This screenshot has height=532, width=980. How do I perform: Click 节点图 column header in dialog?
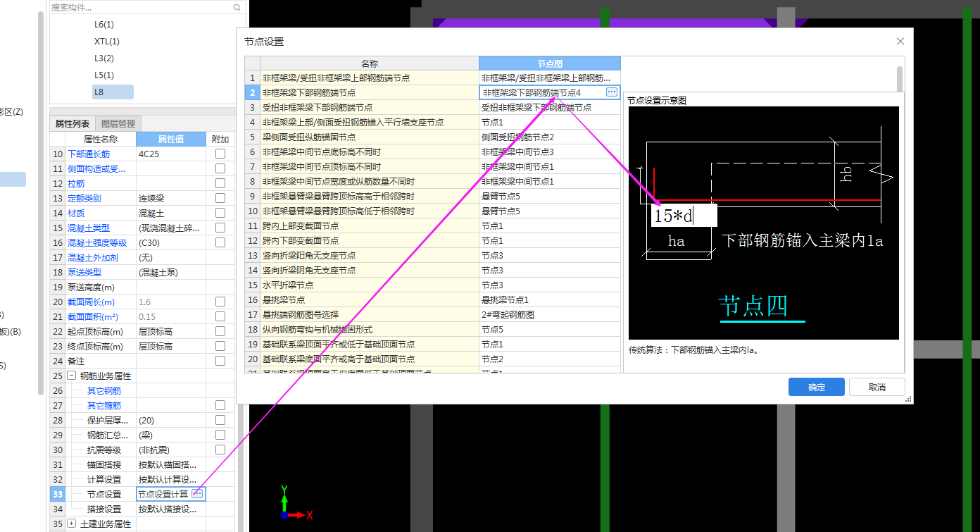click(550, 63)
